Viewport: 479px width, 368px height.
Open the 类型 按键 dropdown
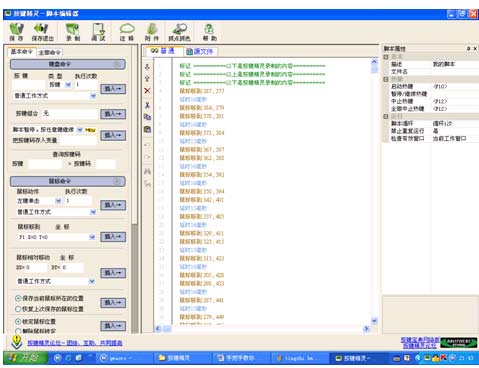[x=68, y=85]
